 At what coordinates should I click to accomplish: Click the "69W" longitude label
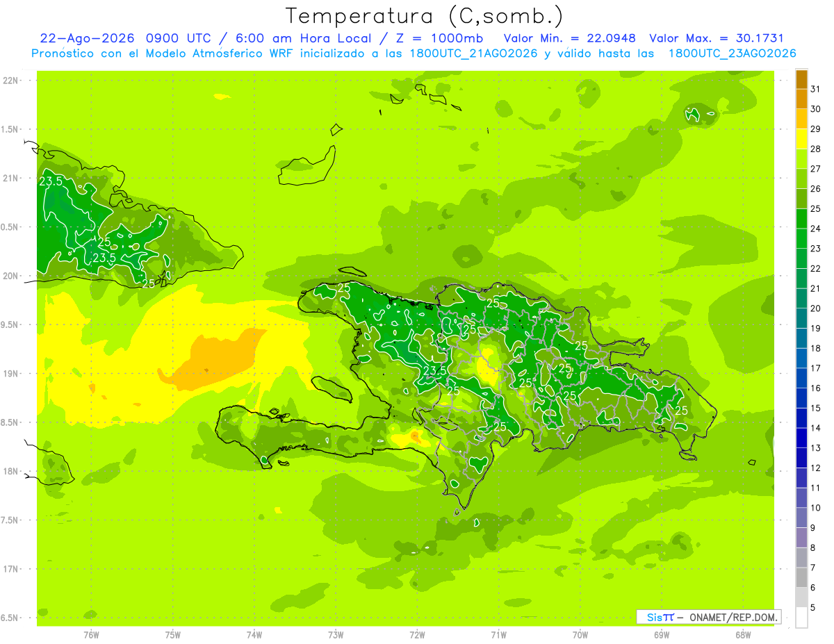point(661,635)
